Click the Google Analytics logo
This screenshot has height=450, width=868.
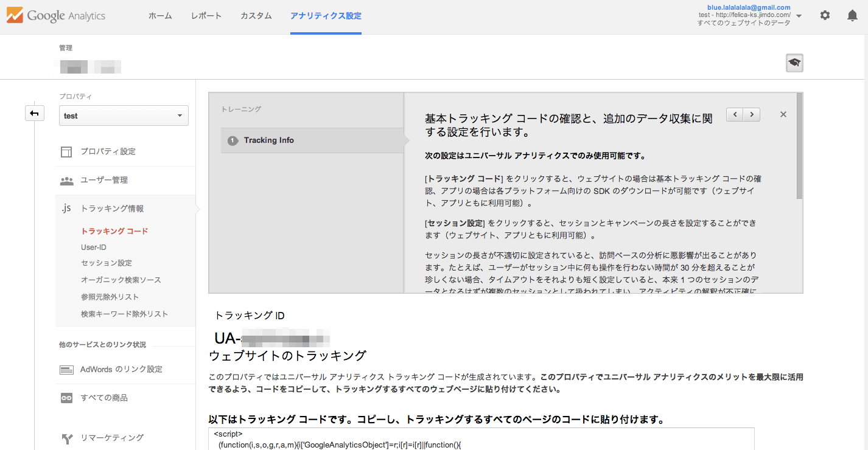point(56,16)
